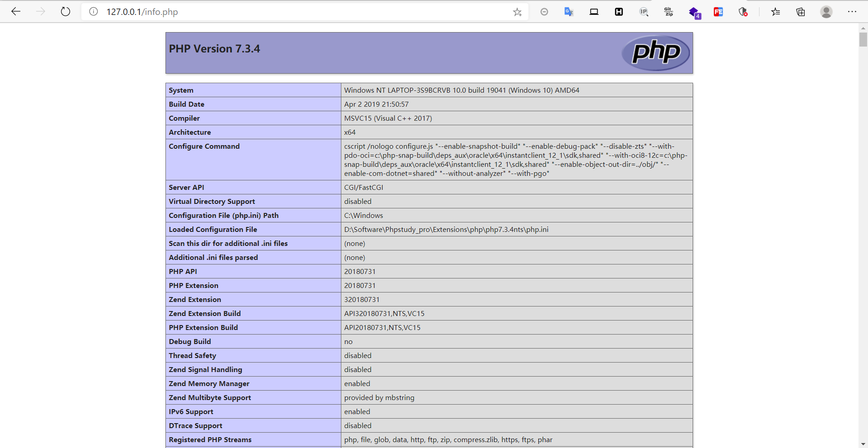
Task: Click the Server API value CGI/FastCGI
Action: click(x=363, y=188)
